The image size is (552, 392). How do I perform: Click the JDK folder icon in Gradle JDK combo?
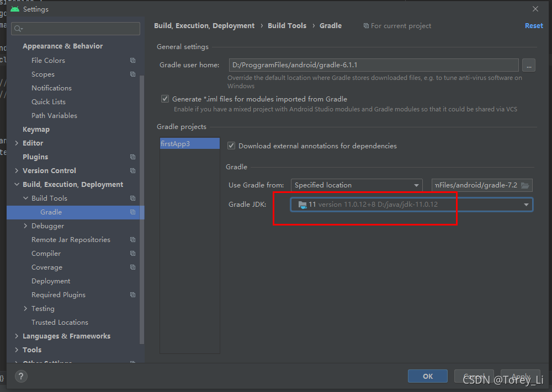pyautogui.click(x=302, y=205)
